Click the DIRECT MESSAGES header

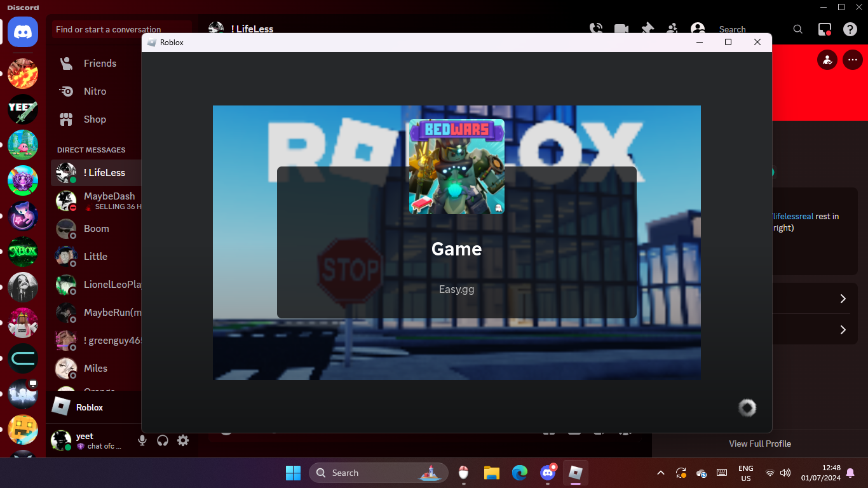point(92,150)
